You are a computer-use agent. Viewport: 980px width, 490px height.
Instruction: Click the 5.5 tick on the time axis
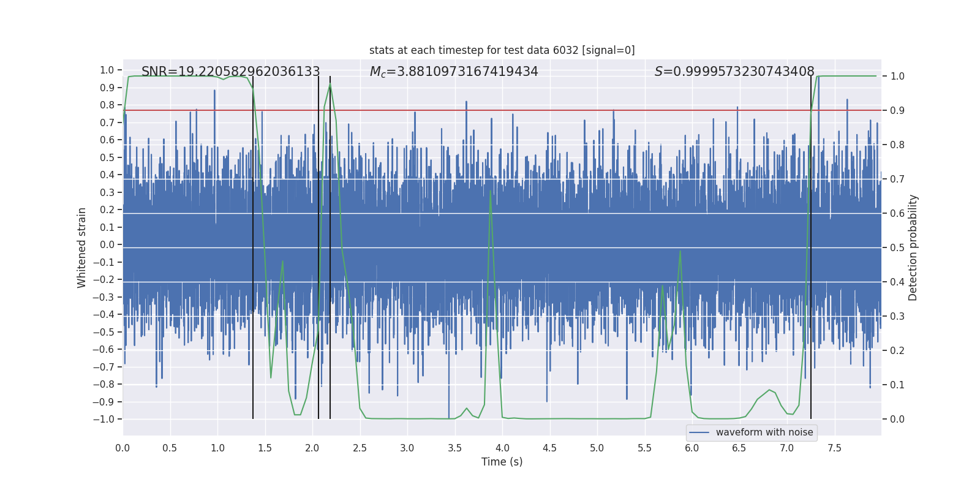pyautogui.click(x=644, y=448)
